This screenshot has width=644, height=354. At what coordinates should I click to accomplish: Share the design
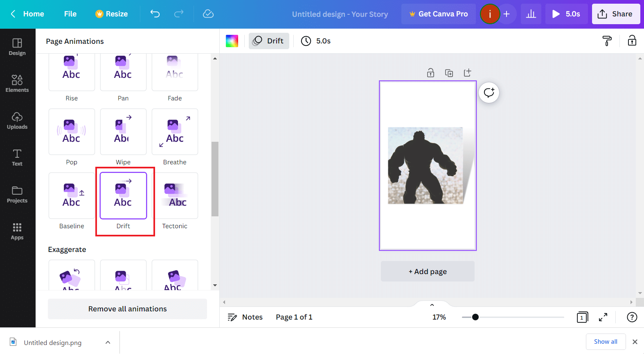[x=616, y=14]
